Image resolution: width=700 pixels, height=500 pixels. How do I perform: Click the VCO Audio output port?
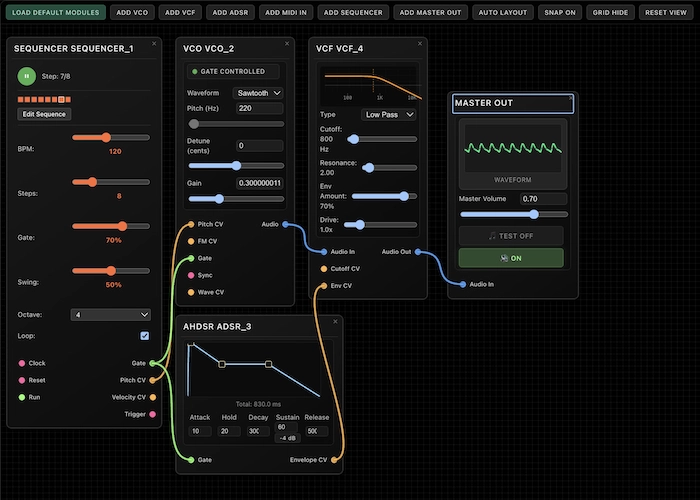tap(286, 224)
